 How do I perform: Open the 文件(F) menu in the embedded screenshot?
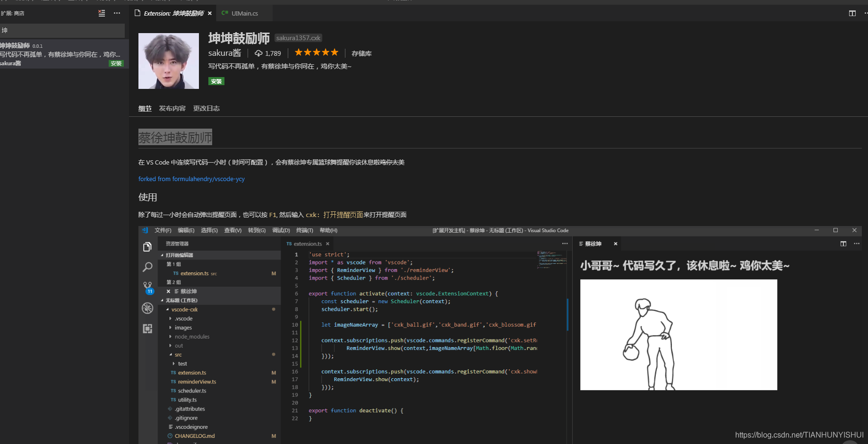click(x=163, y=230)
